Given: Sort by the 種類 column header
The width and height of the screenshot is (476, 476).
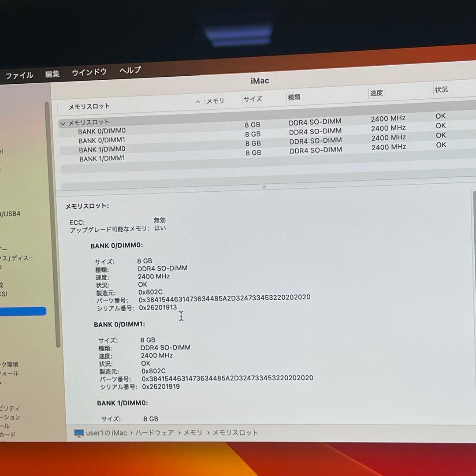Looking at the screenshot, I should pos(294,97).
